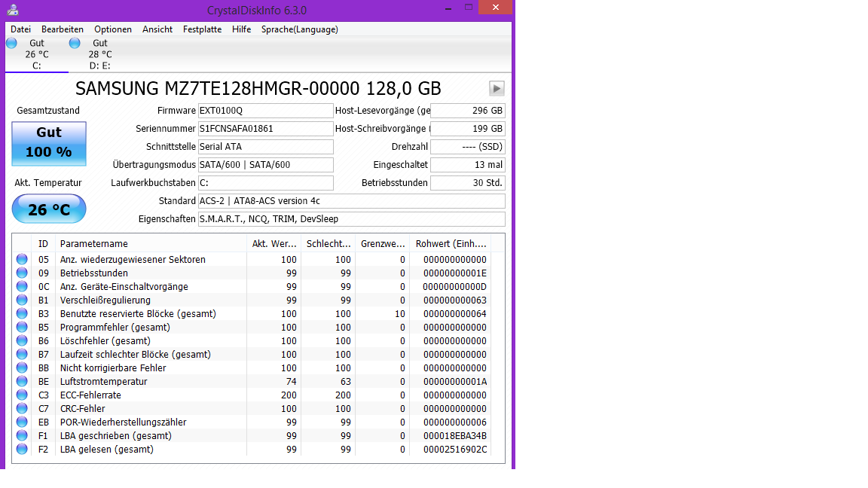The image size is (868, 488).
Task: Click 'Benutzte reservierte Blöcke (gesamt)' text
Action: click(138, 314)
